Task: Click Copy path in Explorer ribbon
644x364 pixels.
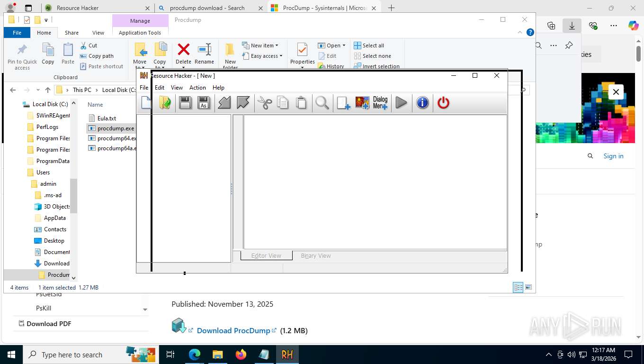Action: [x=97, y=56]
